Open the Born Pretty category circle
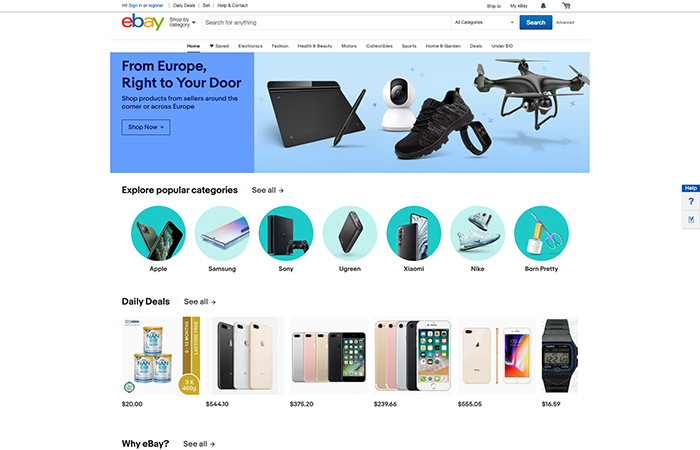The height and width of the screenshot is (450, 700). [541, 233]
